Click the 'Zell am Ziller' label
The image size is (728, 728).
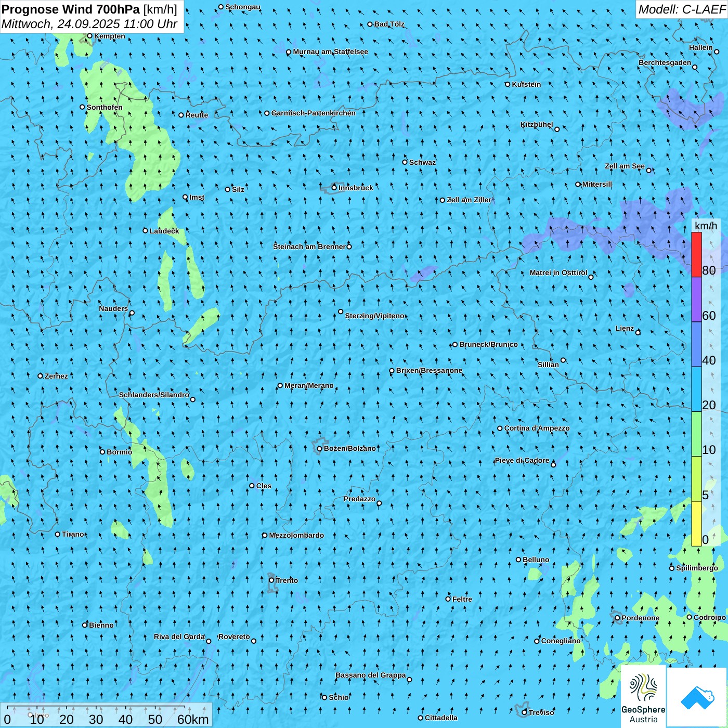pyautogui.click(x=469, y=200)
